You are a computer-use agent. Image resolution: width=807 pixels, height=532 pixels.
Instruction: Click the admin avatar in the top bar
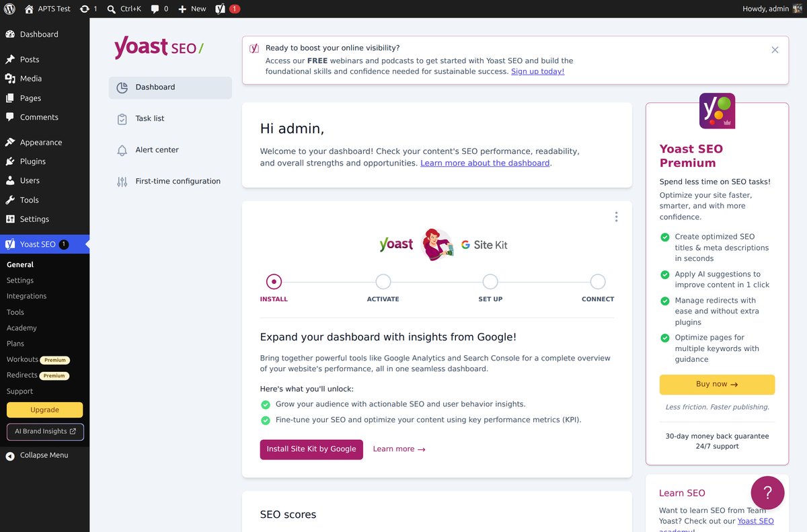click(797, 9)
